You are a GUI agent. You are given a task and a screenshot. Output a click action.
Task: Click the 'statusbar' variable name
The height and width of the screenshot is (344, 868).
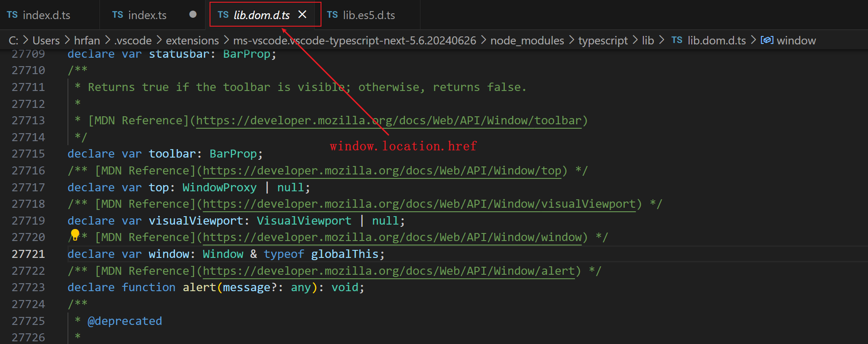coord(179,54)
